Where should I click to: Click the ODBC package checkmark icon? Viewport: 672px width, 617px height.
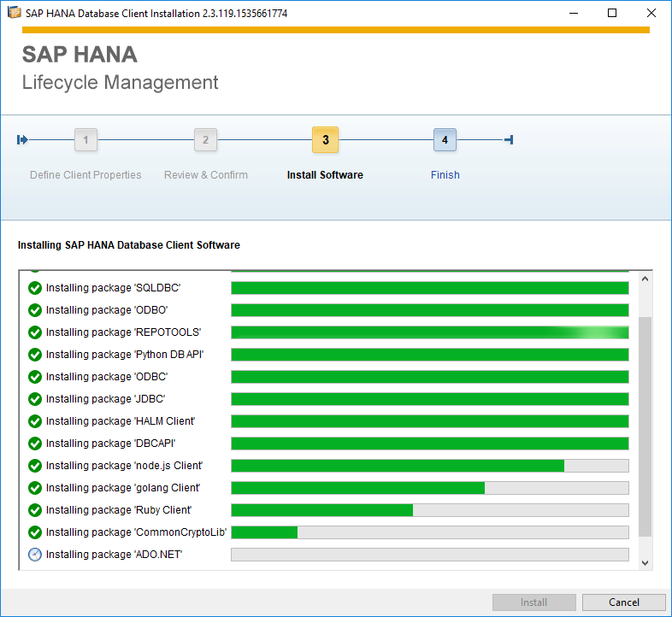(35, 377)
